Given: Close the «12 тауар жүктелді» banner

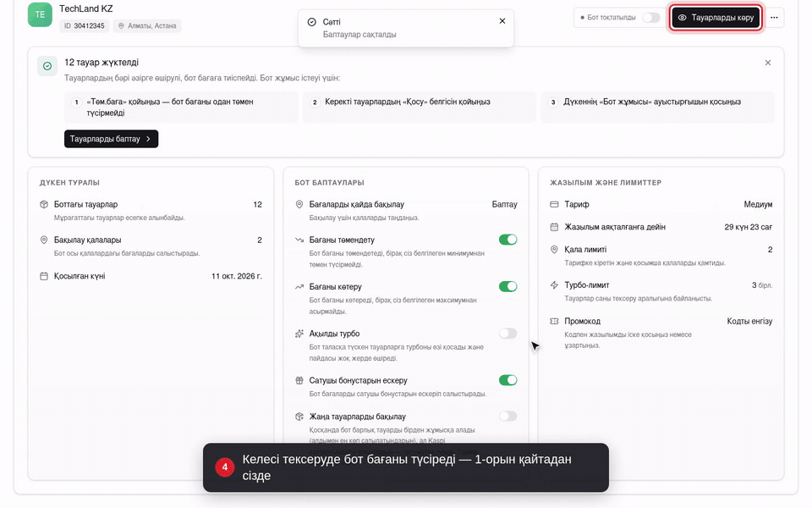Looking at the screenshot, I should point(768,63).
